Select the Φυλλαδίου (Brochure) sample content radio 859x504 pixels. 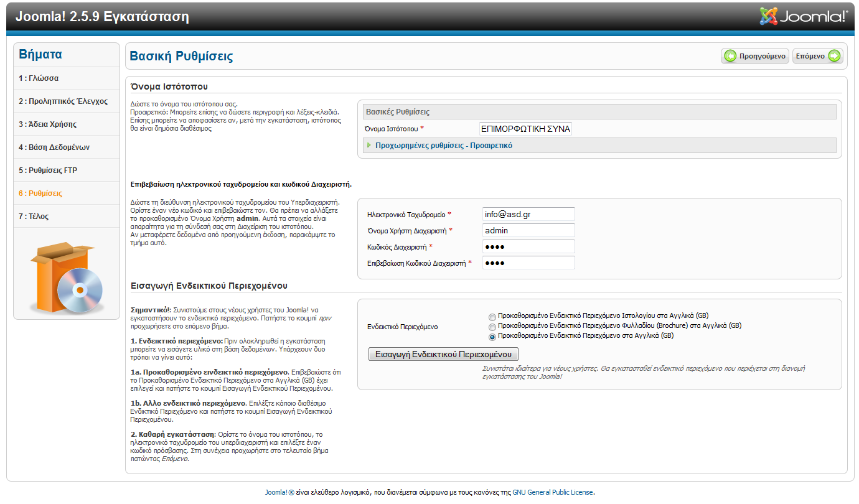point(492,327)
